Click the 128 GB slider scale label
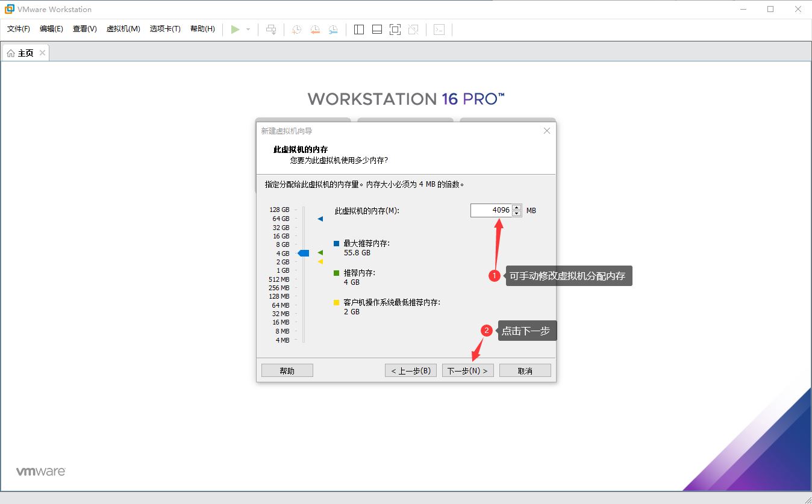This screenshot has width=812, height=504. [280, 210]
